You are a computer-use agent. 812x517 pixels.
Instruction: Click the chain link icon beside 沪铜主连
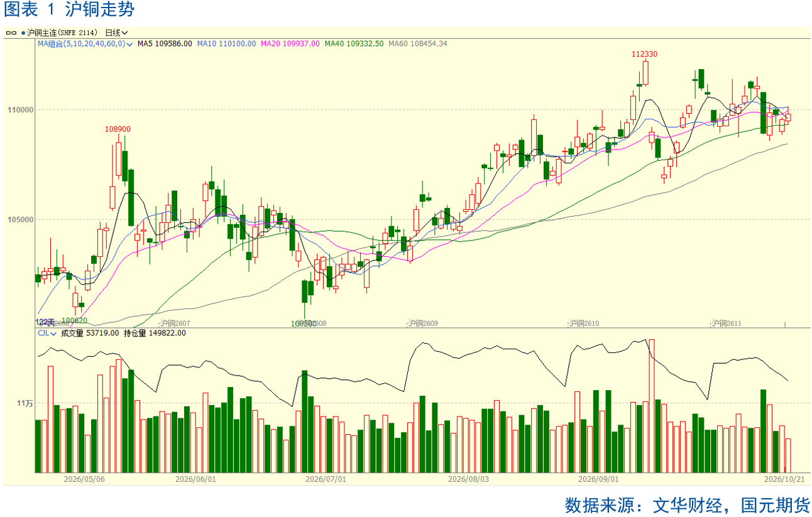pyautogui.click(x=11, y=33)
